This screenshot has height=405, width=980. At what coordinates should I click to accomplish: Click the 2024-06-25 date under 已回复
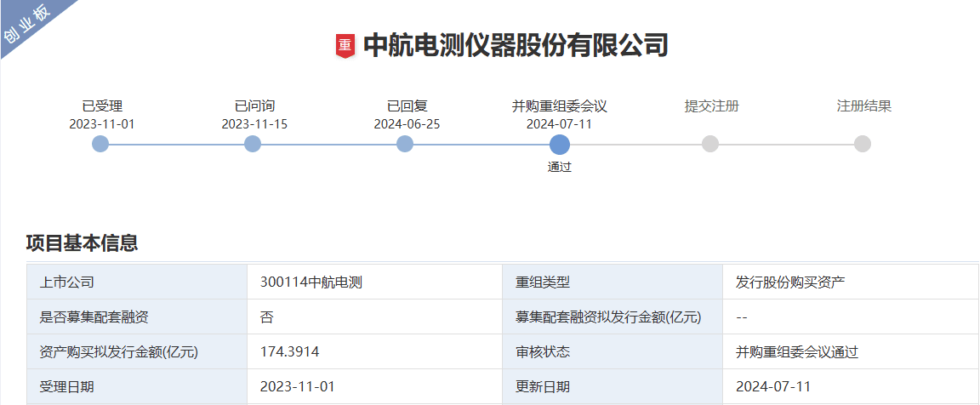tap(407, 123)
